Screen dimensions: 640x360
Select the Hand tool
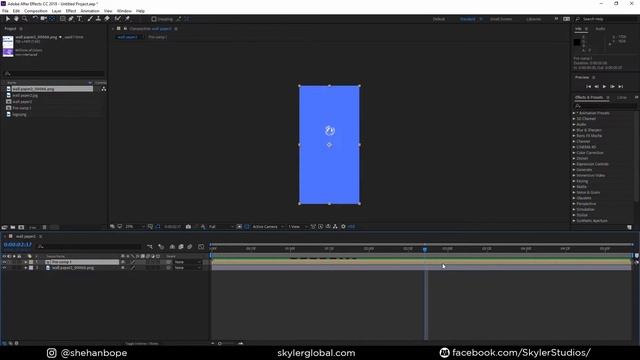[x=16, y=19]
